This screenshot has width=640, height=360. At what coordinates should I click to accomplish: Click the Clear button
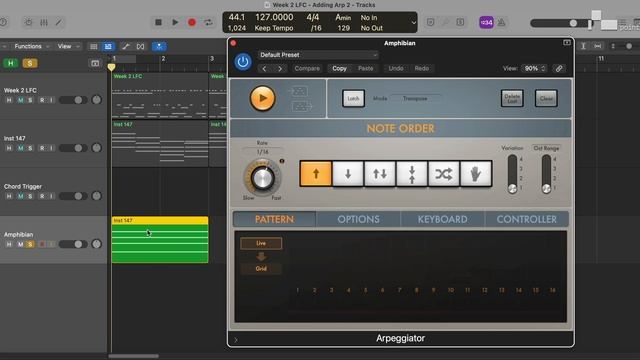(x=546, y=98)
